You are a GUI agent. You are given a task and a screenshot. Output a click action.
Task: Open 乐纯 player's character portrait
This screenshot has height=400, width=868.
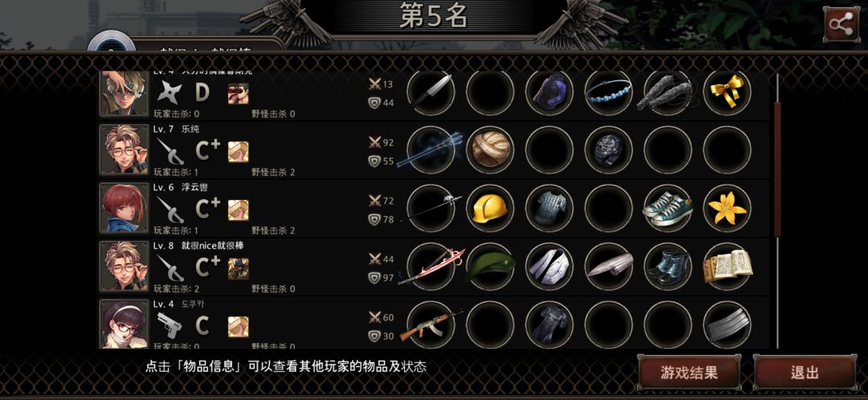[125, 149]
